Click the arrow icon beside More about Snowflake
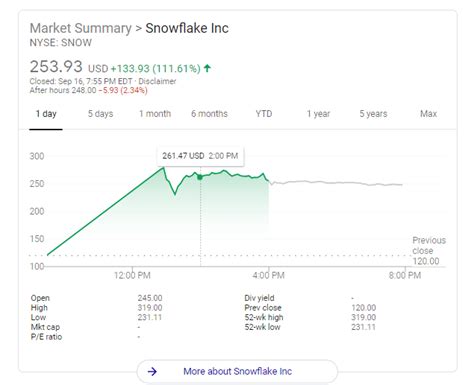Viewport: 474px width, 385px height. coord(152,371)
